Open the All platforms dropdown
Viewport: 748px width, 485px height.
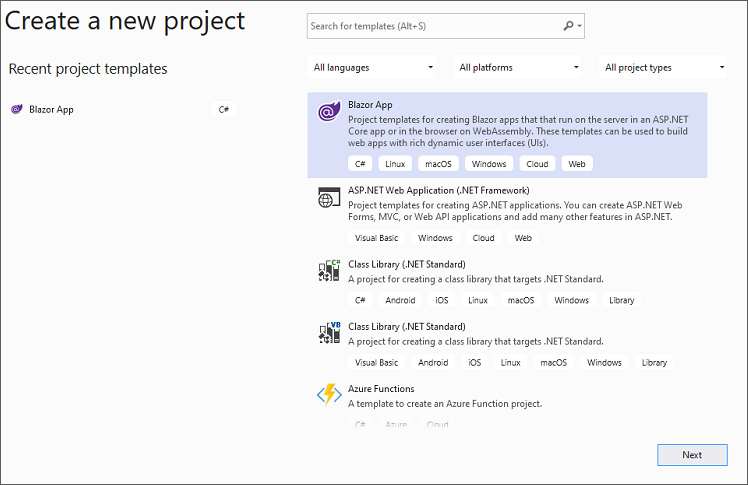point(518,68)
